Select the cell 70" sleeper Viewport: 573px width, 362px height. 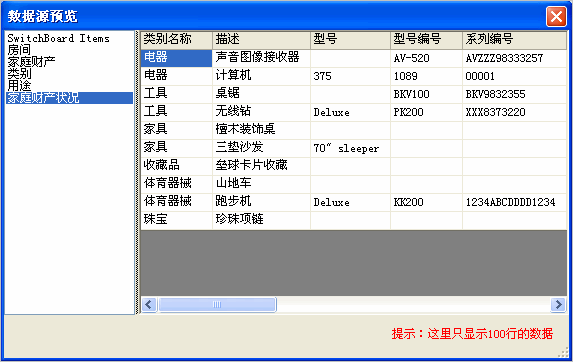pyautogui.click(x=350, y=148)
